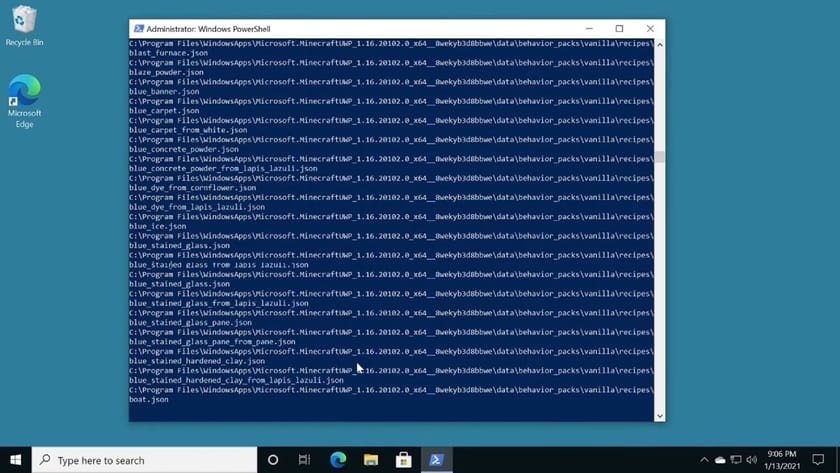Select the PowerShell taskbar button

[x=436, y=460]
